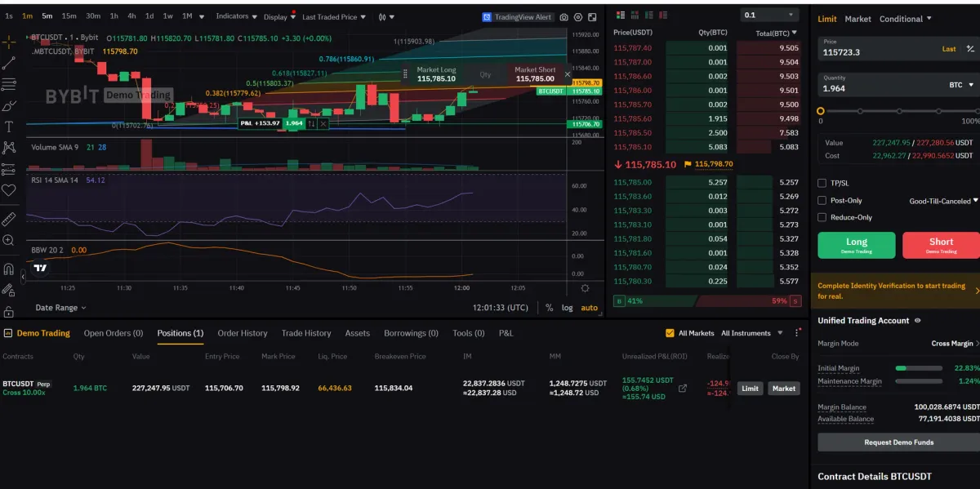The height and width of the screenshot is (489, 980).
Task: Reverse position using arrows on P&L label
Action: (x=311, y=123)
